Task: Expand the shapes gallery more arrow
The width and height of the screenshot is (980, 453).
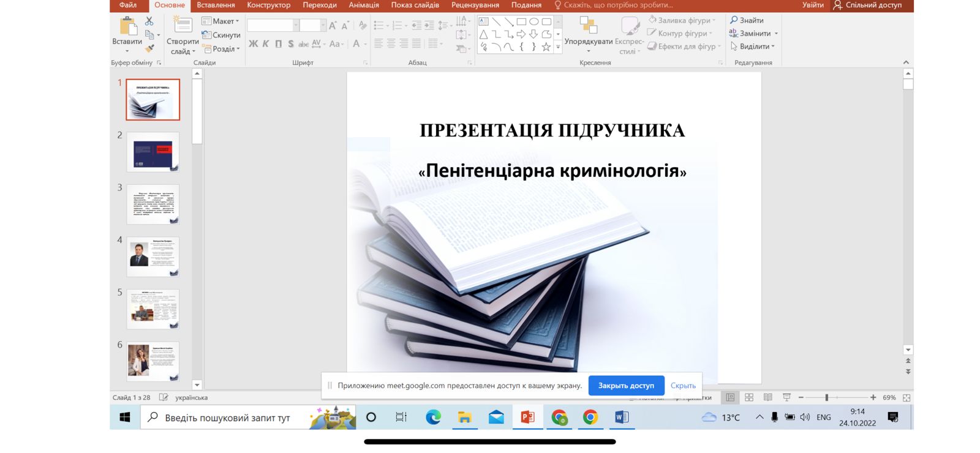Action: (x=557, y=47)
